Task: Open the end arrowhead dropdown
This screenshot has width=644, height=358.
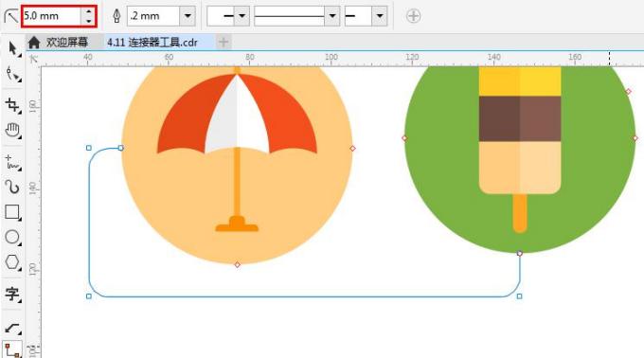Action: click(x=380, y=16)
